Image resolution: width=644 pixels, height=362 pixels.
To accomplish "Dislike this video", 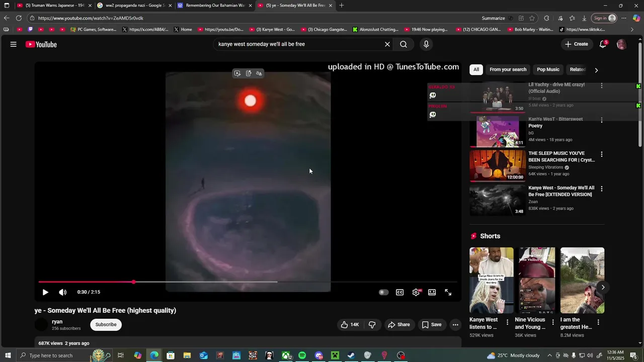I will (372, 325).
